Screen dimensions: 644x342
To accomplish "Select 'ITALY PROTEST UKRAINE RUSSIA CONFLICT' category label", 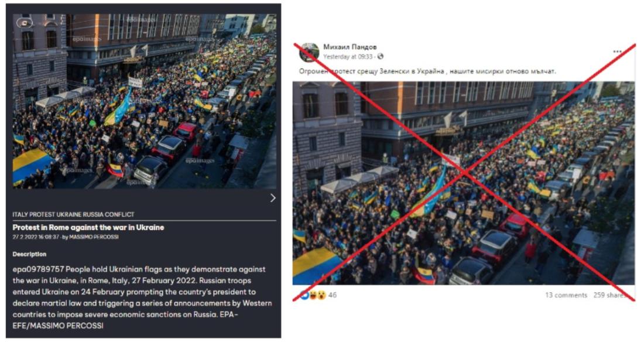I will click(x=74, y=214).
